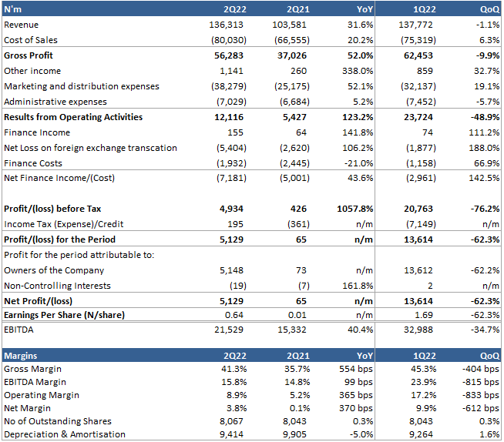Viewport: 504px width, 442px height.
Task: Select the Administrative expenses row label
Action: coord(55,102)
